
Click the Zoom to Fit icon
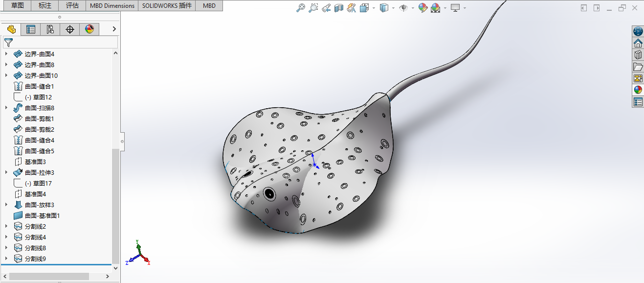point(301,8)
